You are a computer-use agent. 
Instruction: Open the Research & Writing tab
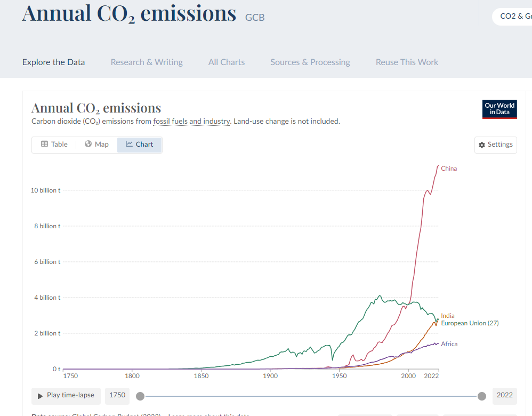pos(147,62)
